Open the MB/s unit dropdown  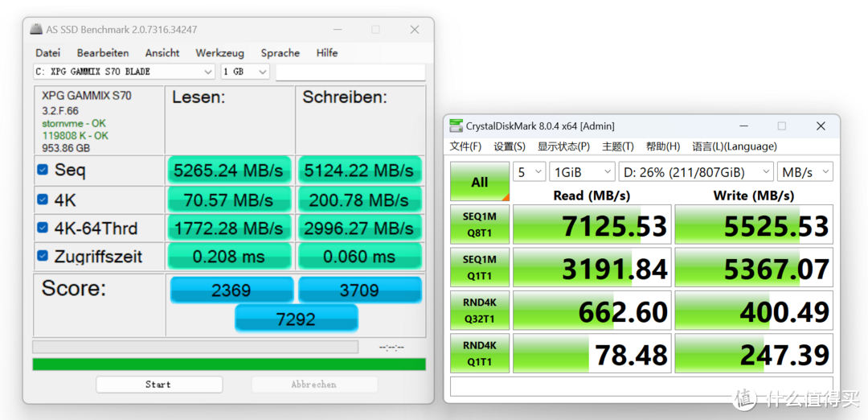805,171
